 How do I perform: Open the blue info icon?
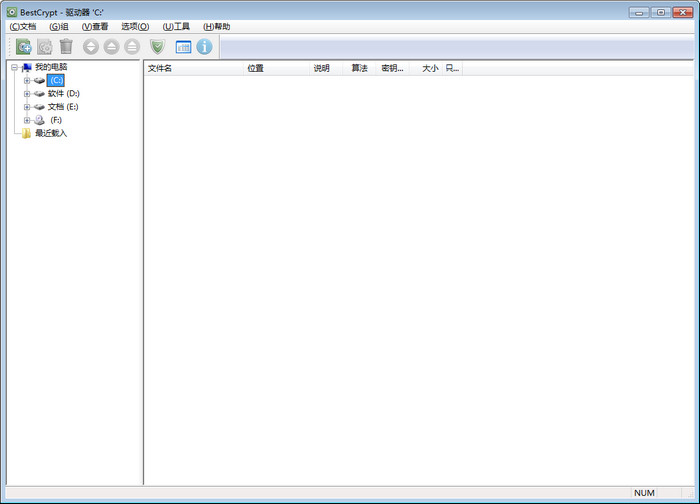pos(204,46)
